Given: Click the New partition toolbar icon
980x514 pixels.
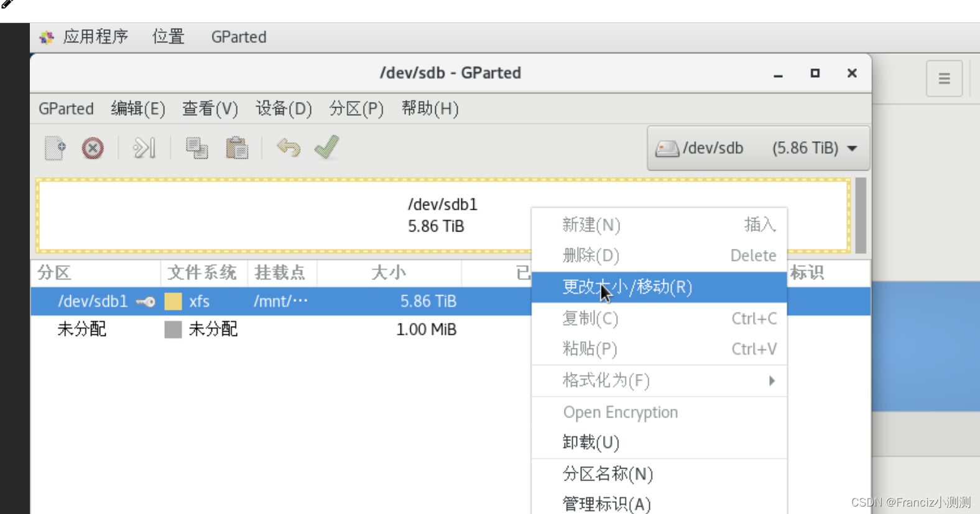Looking at the screenshot, I should (55, 148).
